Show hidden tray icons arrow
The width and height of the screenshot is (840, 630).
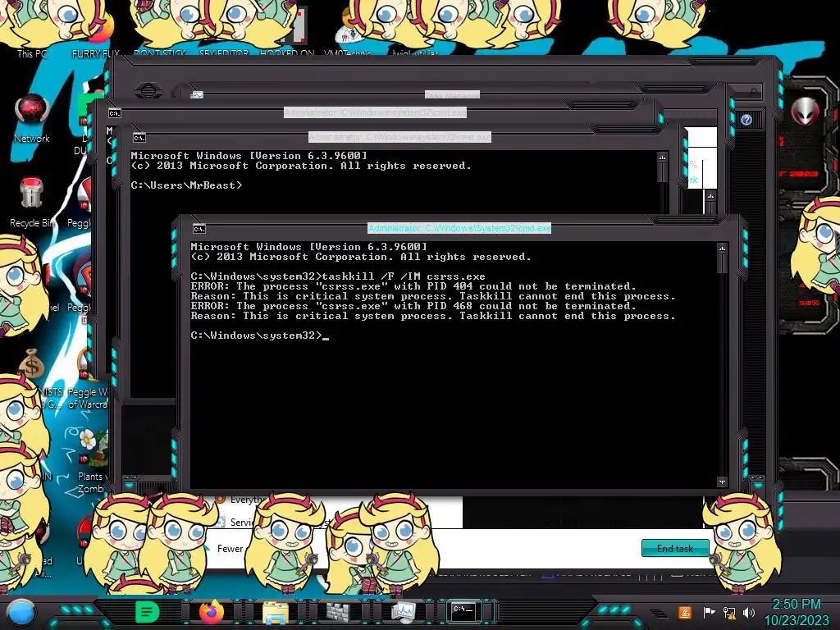coord(659,614)
